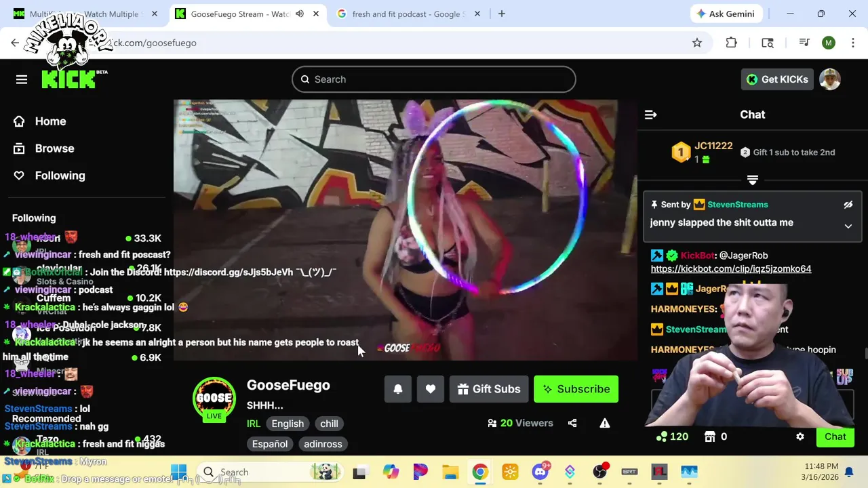
Task: Hide the pinned message with eye icon
Action: tap(848, 205)
